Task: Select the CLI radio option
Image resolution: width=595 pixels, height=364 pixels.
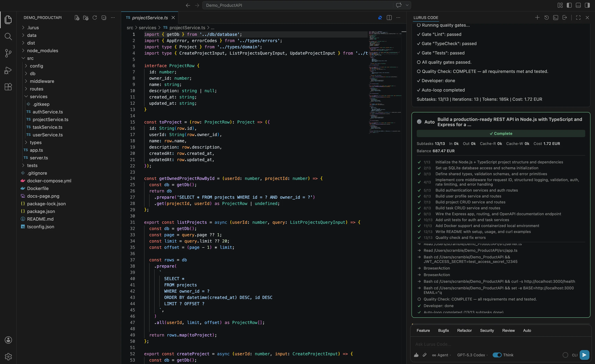Action: tap(565, 355)
